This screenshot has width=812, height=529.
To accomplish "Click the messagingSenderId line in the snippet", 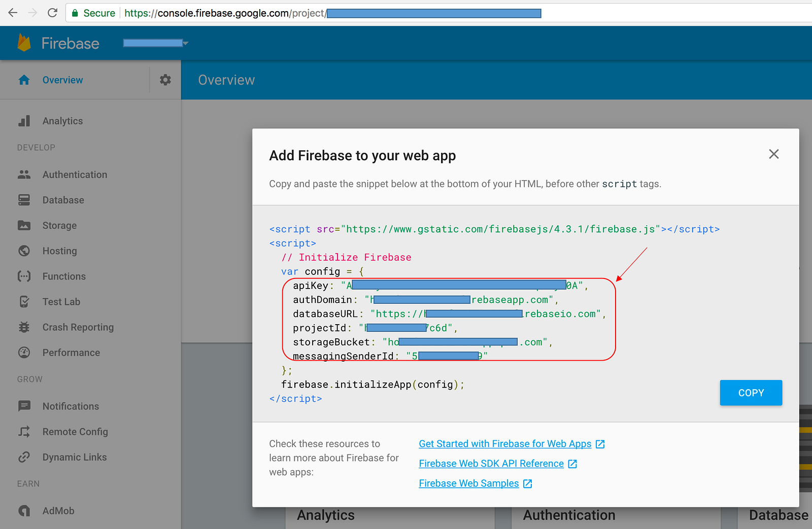I will (390, 356).
